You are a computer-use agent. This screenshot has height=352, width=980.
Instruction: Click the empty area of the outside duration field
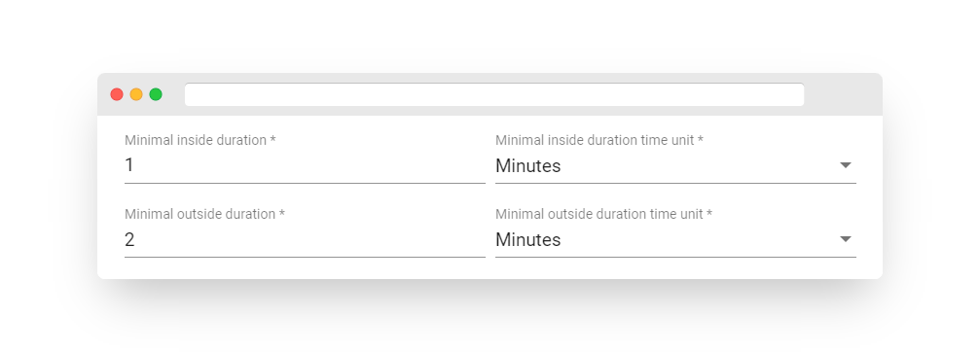tap(312, 239)
